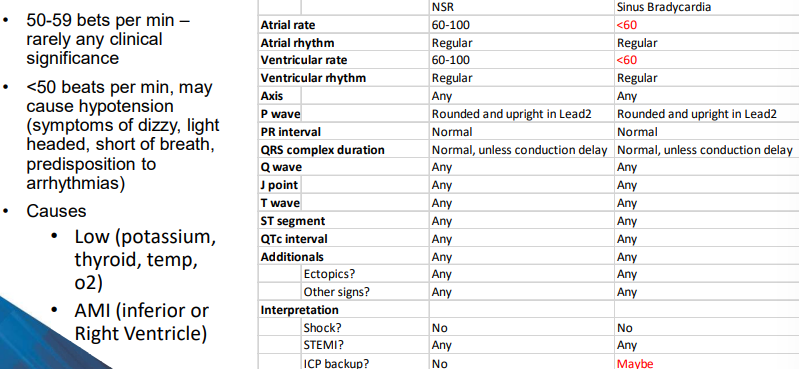Viewport: 799px width, 369px height.
Task: Select the red Maybe ICP backup cell
Action: (x=635, y=363)
